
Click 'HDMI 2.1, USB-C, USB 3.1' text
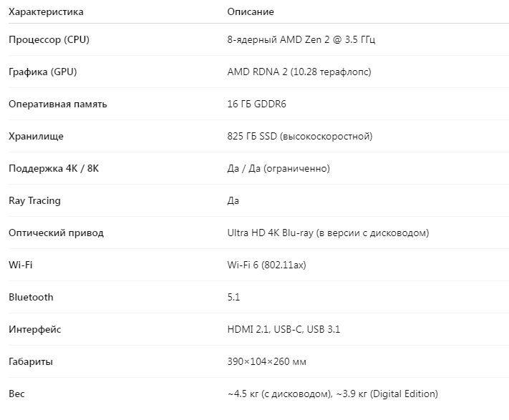click(x=283, y=329)
